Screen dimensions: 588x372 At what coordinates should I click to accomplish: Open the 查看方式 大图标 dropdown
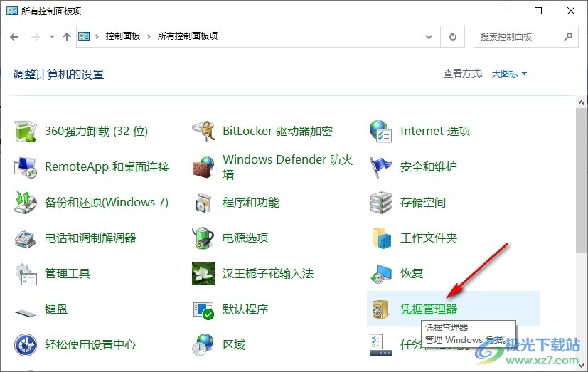pyautogui.click(x=509, y=73)
